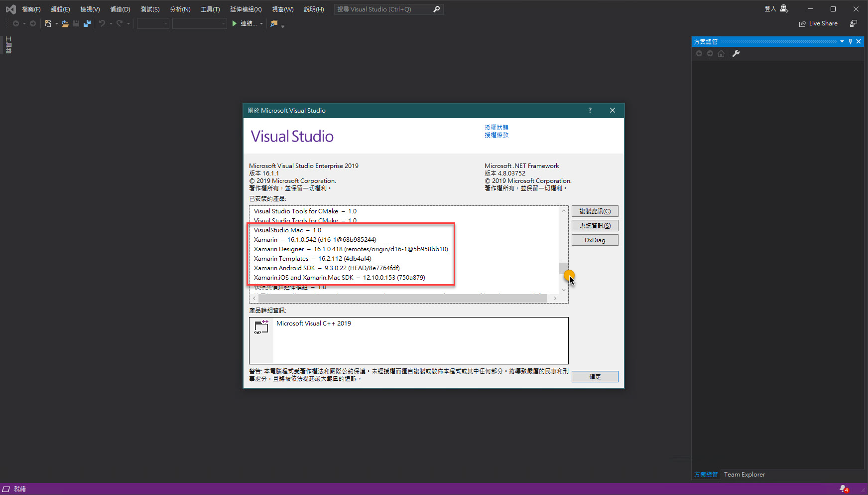Click the Find in Files toolbar icon
The image size is (868, 495).
[x=274, y=23]
